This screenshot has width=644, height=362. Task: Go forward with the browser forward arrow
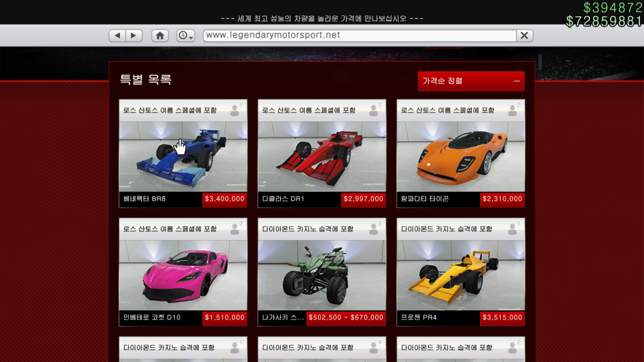point(134,35)
